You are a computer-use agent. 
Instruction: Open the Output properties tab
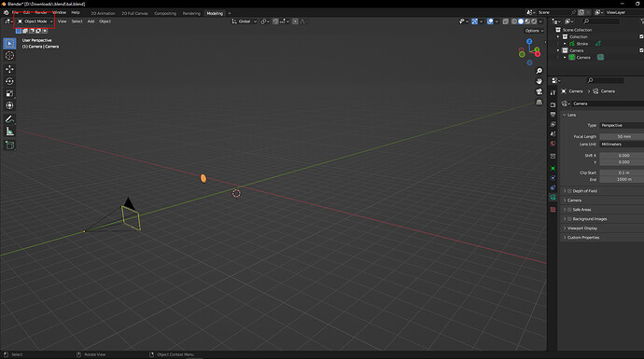click(553, 115)
